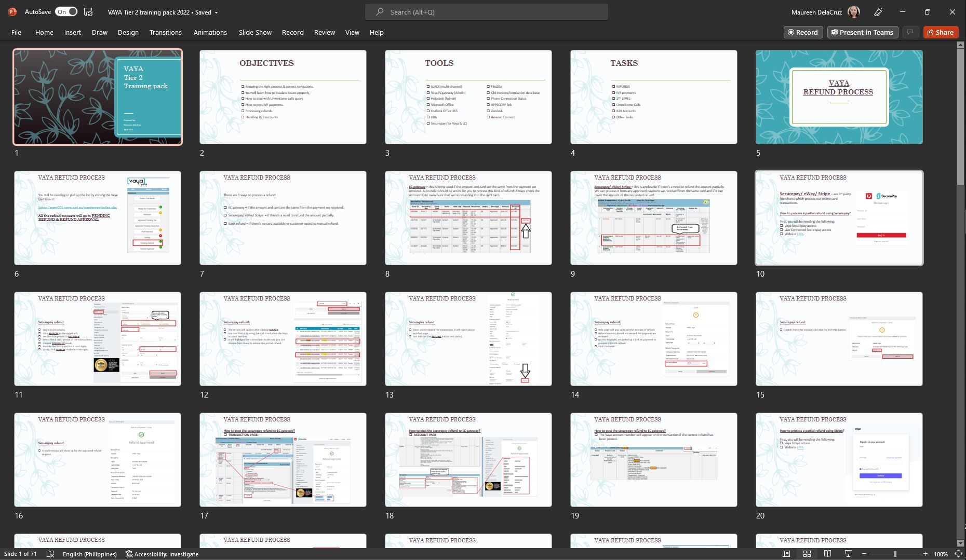
Task: Select slide 13 thumbnail
Action: pyautogui.click(x=468, y=339)
